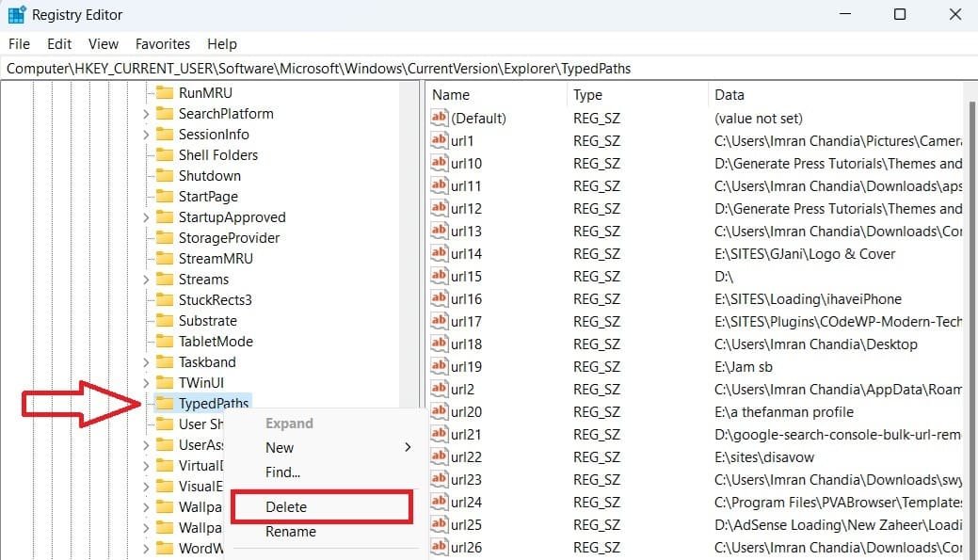Click the string value icon beside url1
This screenshot has height=560, width=978.
tap(440, 141)
